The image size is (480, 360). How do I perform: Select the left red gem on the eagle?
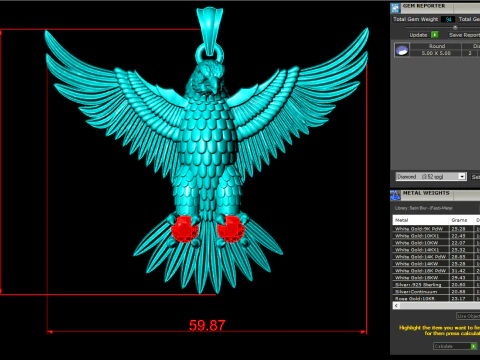coord(184,229)
